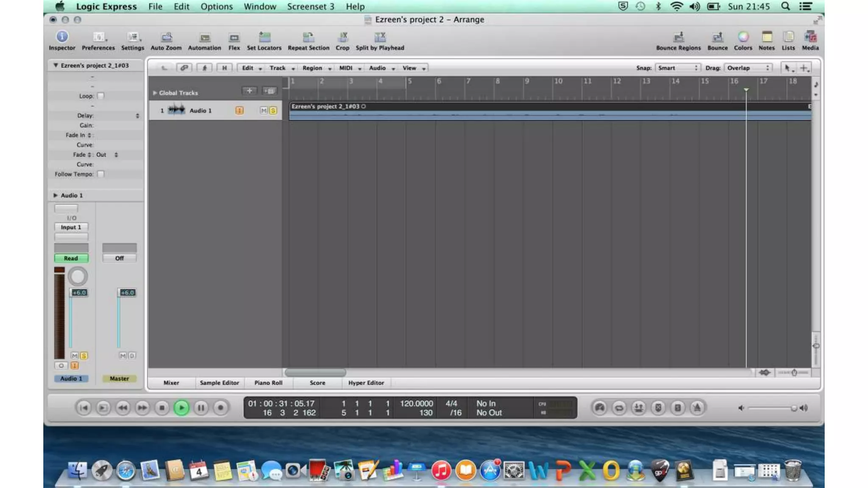Open the Options menu in the menu bar
Viewport: 868px width, 488px height.
pos(216,6)
